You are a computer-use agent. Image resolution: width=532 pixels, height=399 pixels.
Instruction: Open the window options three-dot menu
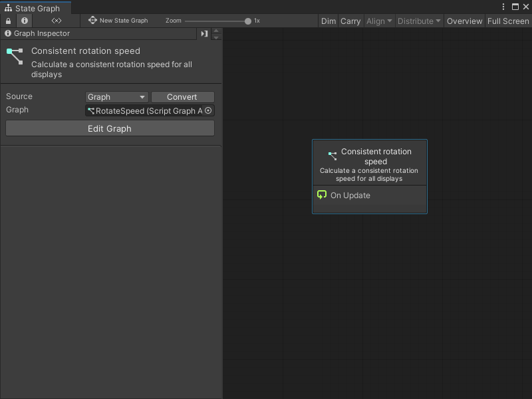pos(503,6)
